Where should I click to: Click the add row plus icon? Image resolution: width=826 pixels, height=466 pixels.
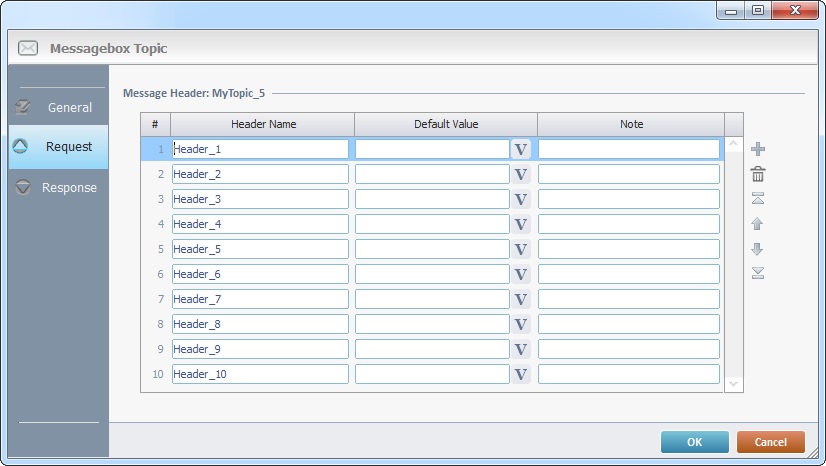coord(758,149)
